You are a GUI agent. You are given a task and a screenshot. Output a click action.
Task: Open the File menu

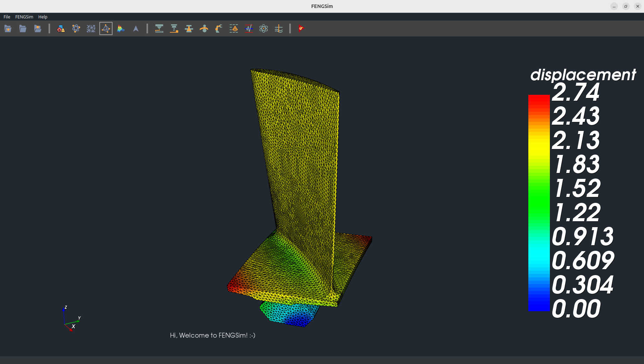[7, 17]
